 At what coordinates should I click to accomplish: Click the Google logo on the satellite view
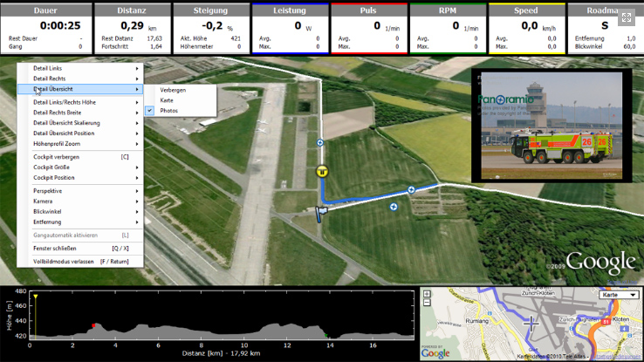point(603,261)
